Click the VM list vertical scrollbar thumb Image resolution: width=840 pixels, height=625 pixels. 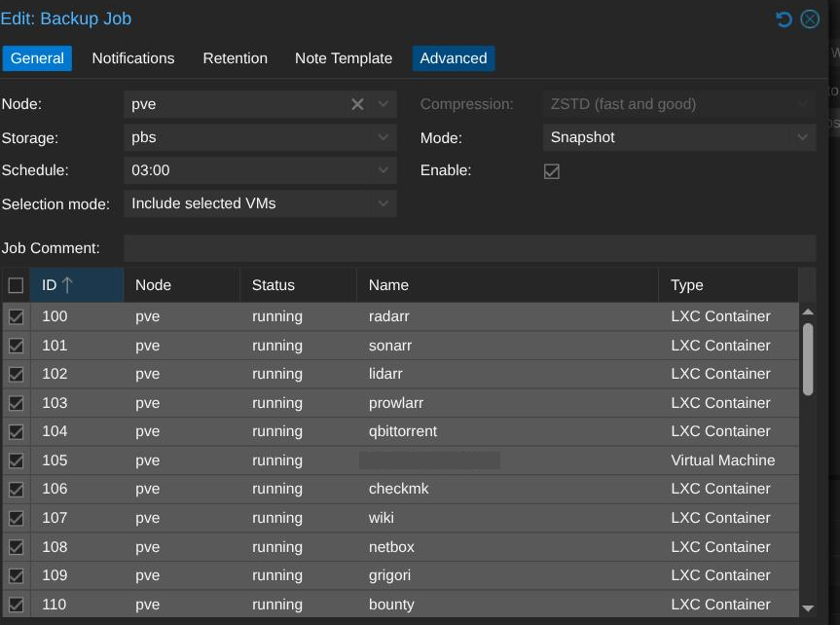point(808,359)
